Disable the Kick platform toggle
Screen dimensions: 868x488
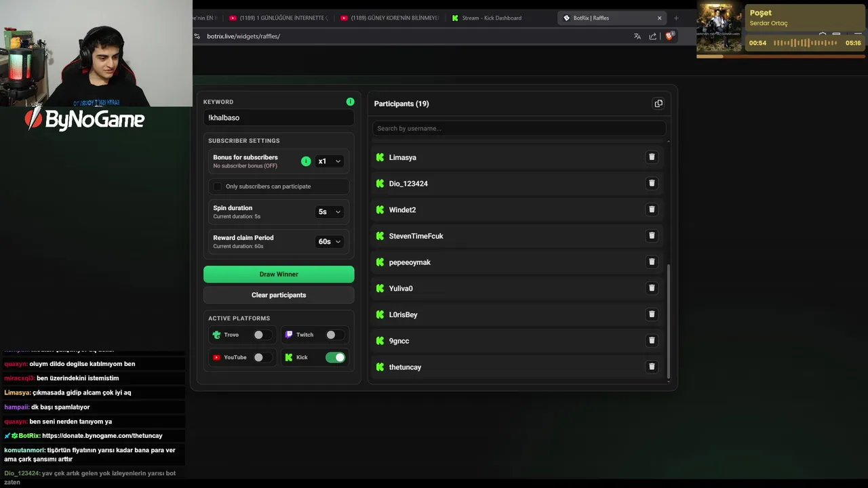(335, 357)
